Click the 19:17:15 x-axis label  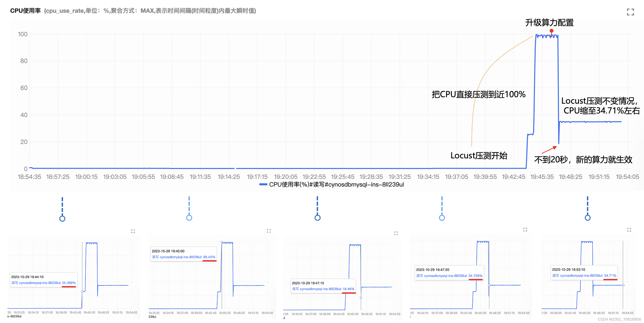(258, 177)
